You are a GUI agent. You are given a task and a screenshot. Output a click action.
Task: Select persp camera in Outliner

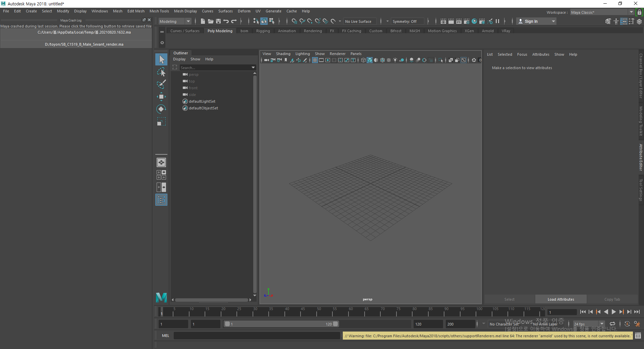coord(194,74)
